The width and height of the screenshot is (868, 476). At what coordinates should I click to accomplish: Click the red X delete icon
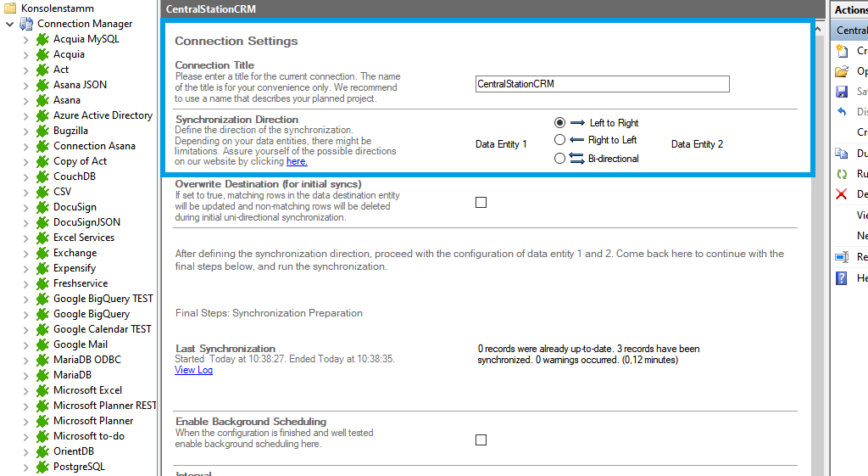pos(842,194)
